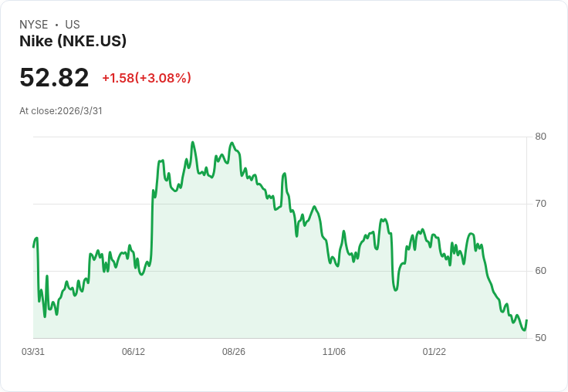Click the 50 value on price axis
The image size is (568, 392).
coord(541,338)
